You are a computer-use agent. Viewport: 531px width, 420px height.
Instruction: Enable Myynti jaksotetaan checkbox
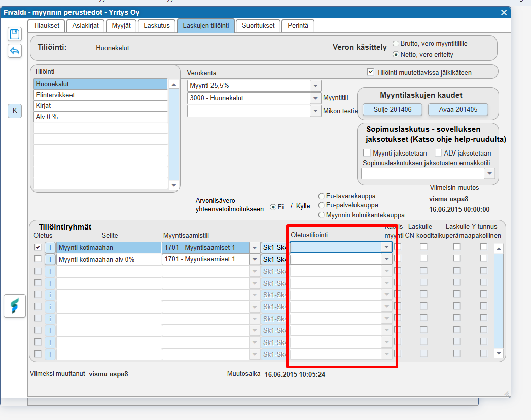tap(367, 153)
